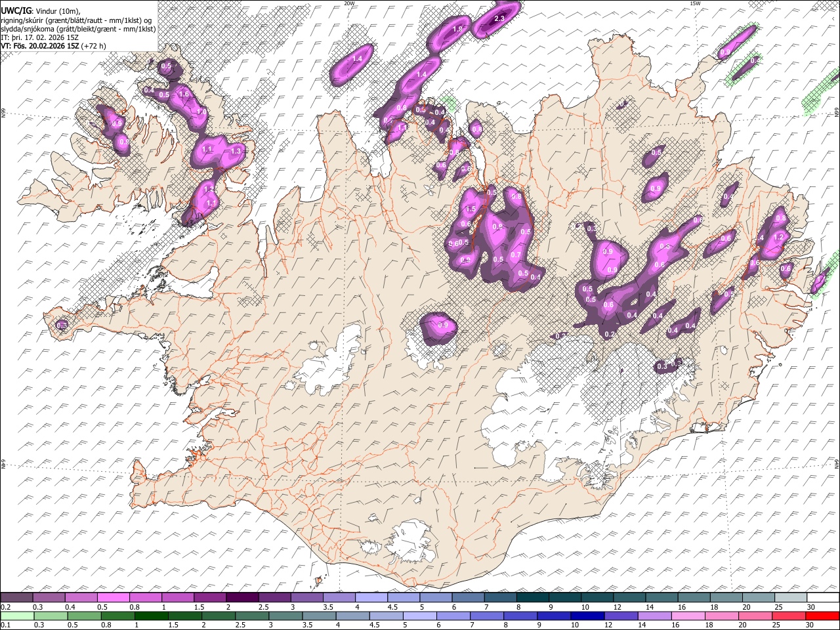Image resolution: width=840 pixels, height=630 pixels.
Task: Click the deep blue swatch labeled 10 in bottom legend
Action: (587, 616)
